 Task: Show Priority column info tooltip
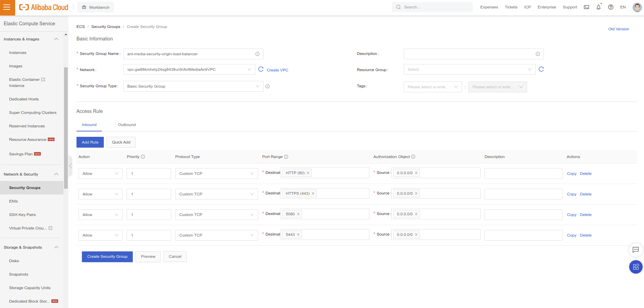click(x=143, y=157)
